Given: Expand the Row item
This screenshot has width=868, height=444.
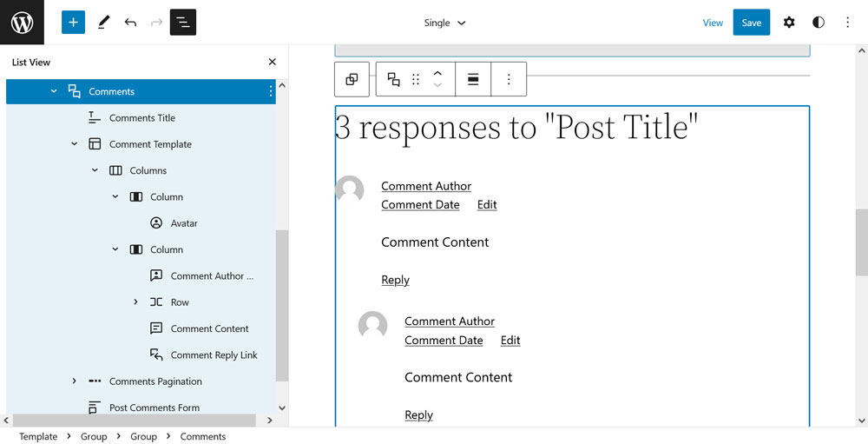Looking at the screenshot, I should click(x=135, y=302).
